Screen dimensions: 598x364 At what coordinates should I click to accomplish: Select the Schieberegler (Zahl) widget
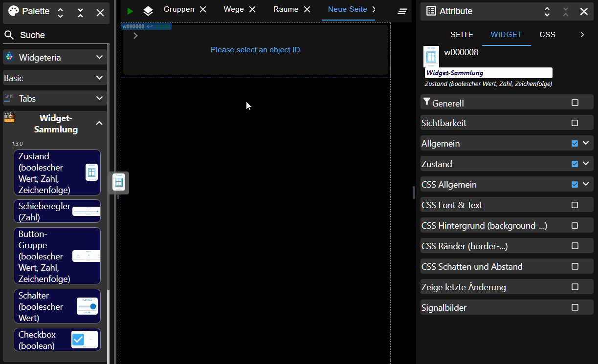pos(57,211)
